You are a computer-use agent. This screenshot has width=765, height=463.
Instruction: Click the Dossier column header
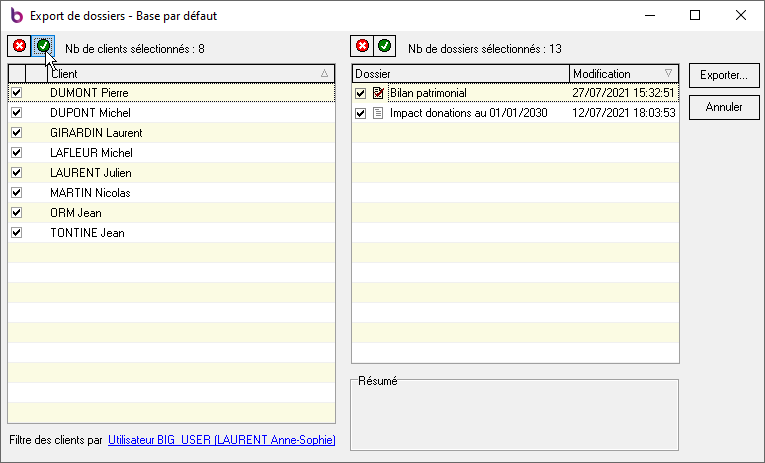(461, 74)
